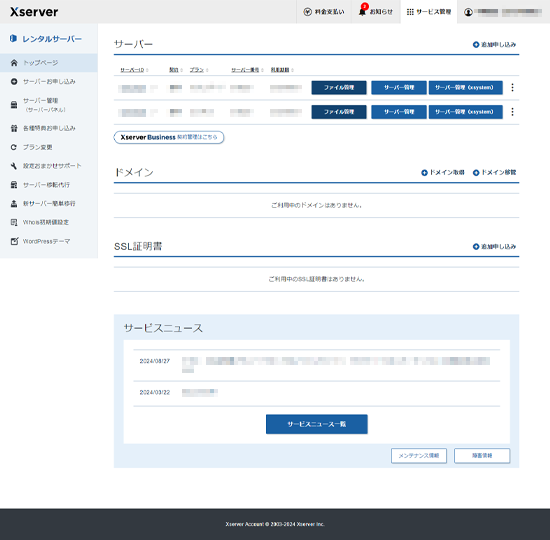
Task: Open service management grid icon
Action: (x=410, y=12)
